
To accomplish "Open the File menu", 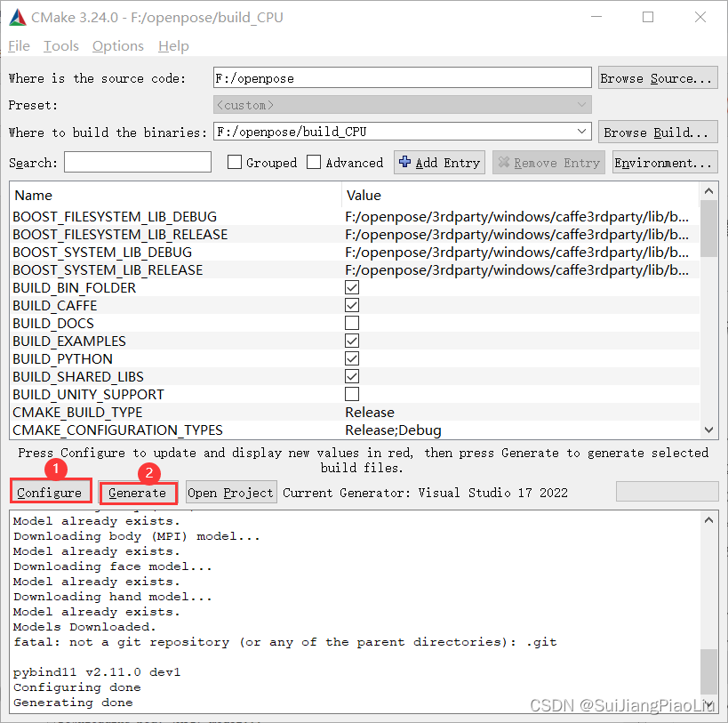I will click(x=19, y=46).
